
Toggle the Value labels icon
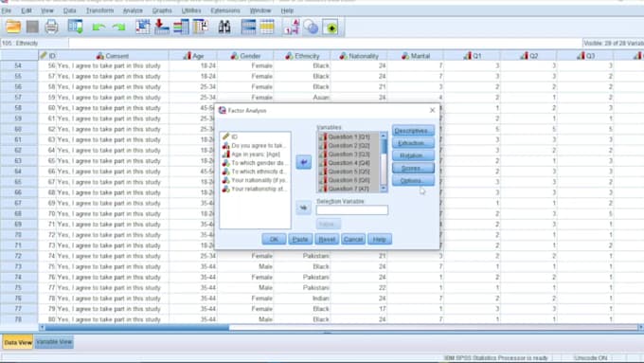click(x=292, y=27)
